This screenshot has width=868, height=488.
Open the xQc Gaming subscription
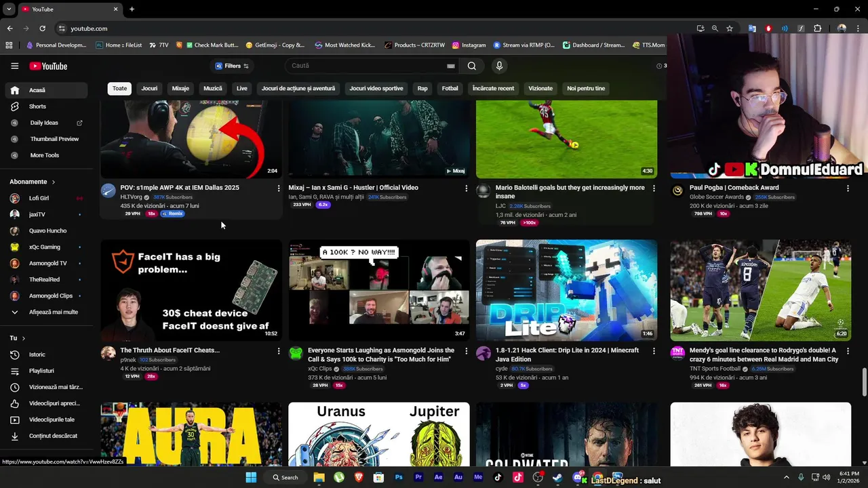pos(46,247)
